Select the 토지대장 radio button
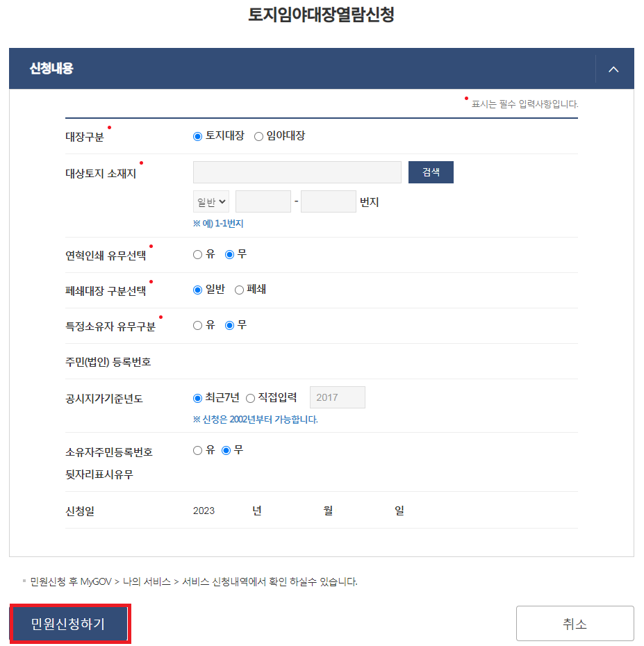Screen dimensions: 644x646 197,136
